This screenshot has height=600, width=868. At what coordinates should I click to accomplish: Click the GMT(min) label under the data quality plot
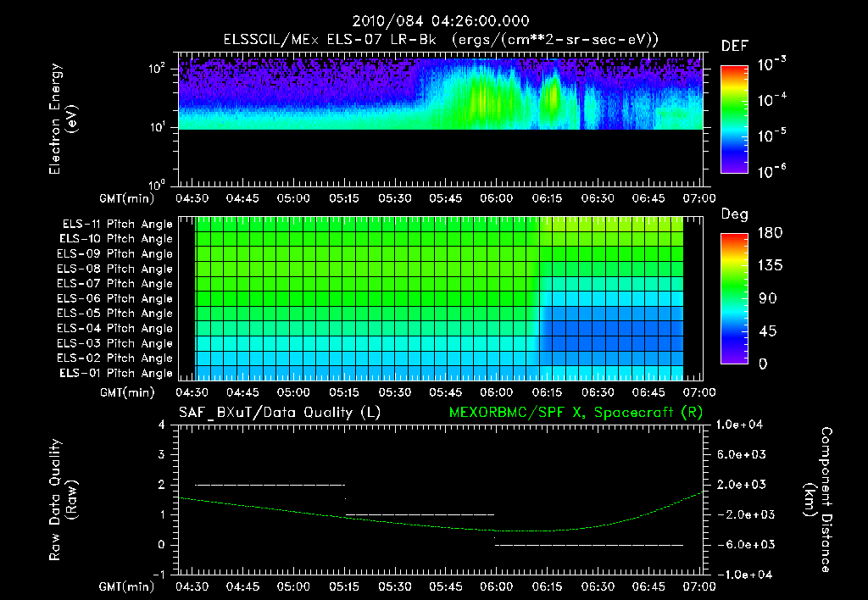[x=127, y=586]
